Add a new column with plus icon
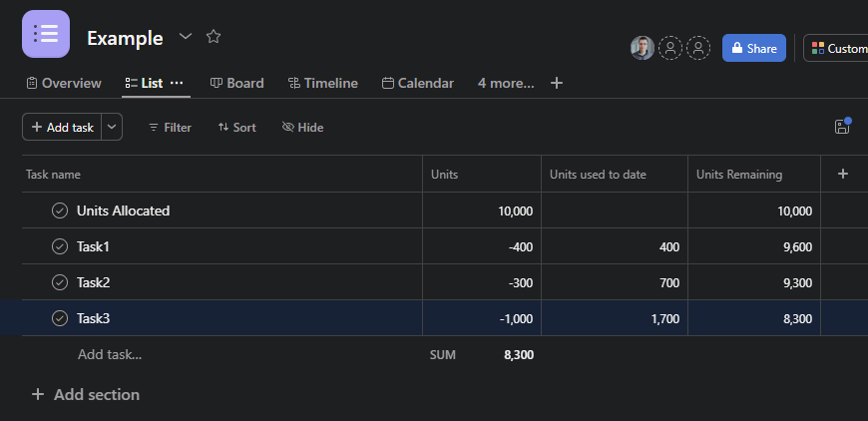This screenshot has width=868, height=421. coord(843,174)
